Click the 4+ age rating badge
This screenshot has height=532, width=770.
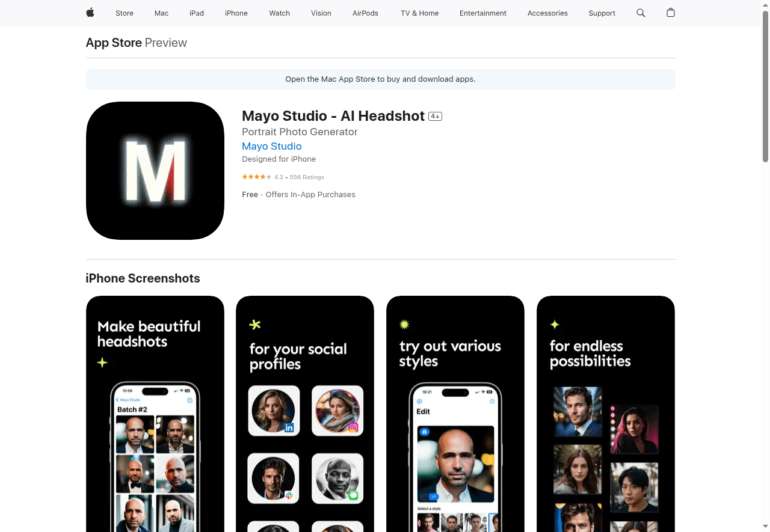coord(434,116)
